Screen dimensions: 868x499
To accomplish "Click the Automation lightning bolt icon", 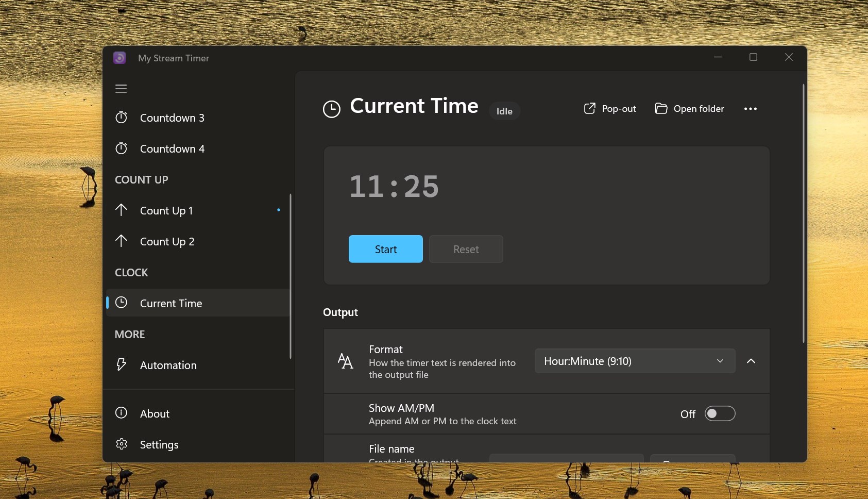I will pyautogui.click(x=121, y=364).
